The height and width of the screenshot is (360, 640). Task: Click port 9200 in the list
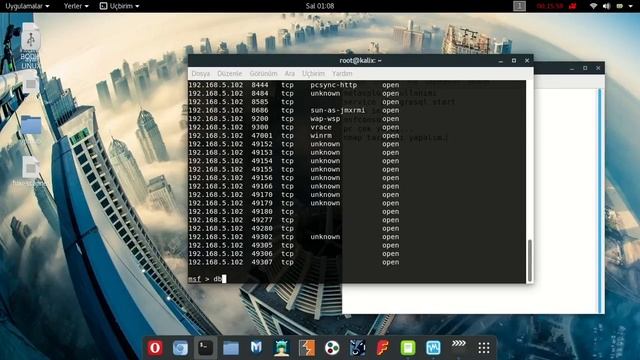point(260,119)
